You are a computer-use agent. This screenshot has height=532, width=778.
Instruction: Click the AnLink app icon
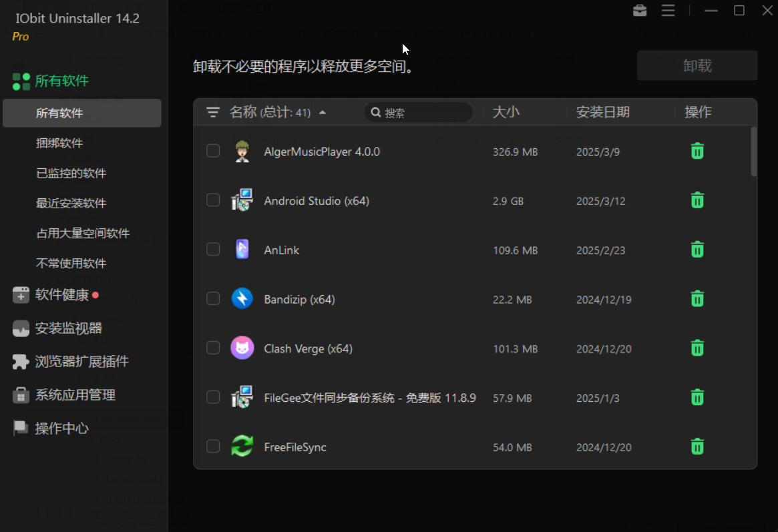coord(242,250)
